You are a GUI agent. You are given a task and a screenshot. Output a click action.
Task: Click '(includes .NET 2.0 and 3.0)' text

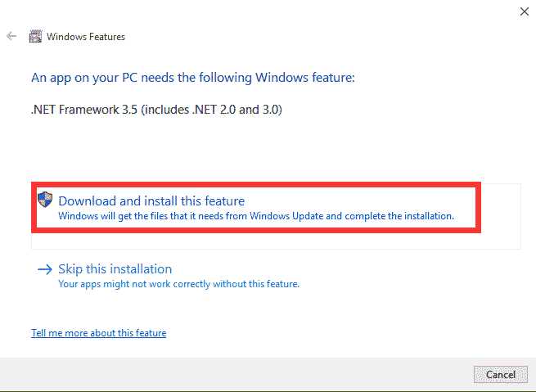212,109
